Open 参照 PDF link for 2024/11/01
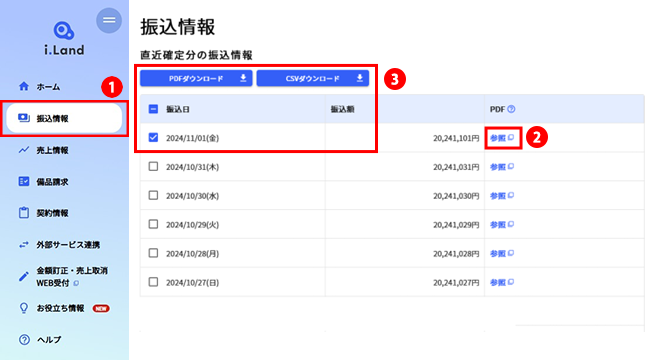The height and width of the screenshot is (360, 657). 502,138
